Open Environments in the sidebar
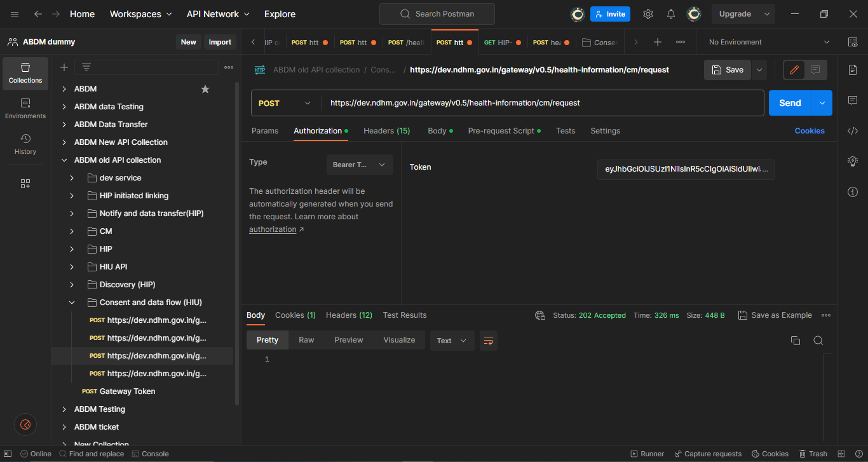868x462 pixels. (x=25, y=109)
